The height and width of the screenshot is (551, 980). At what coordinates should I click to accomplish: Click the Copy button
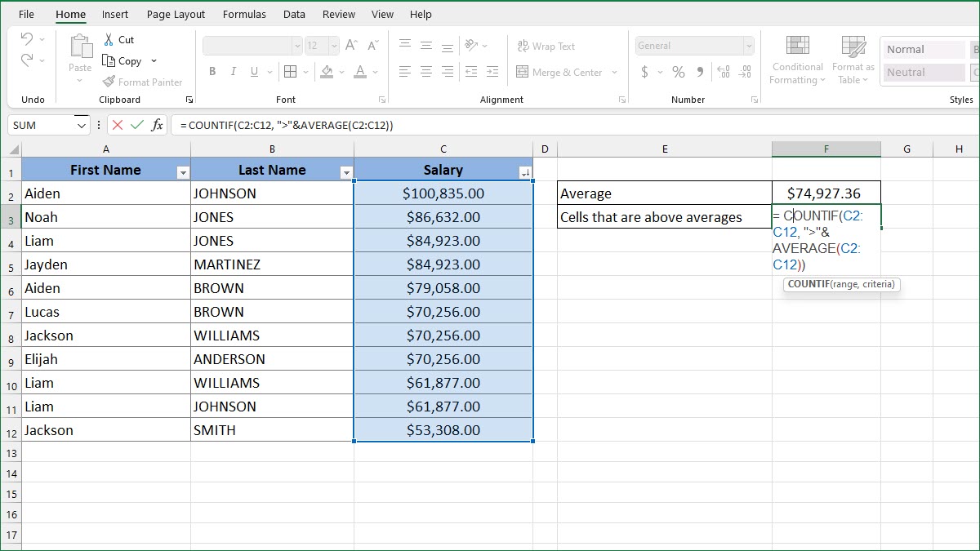tap(122, 60)
